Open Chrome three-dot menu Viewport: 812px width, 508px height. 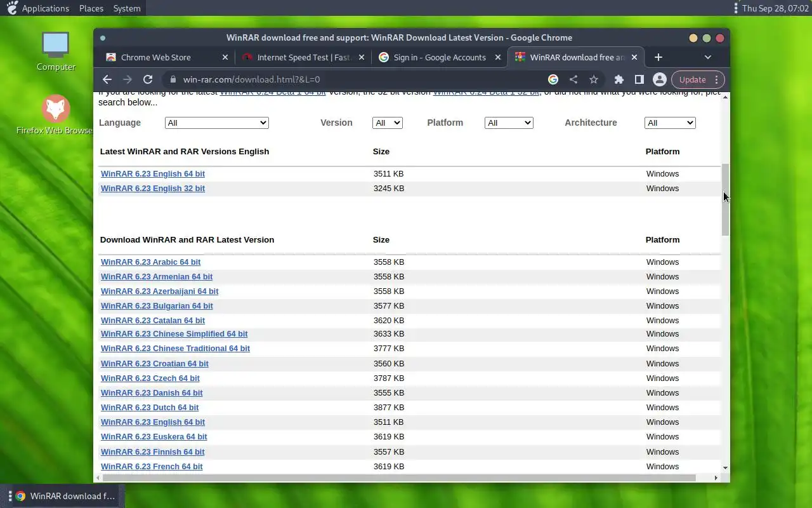click(716, 79)
